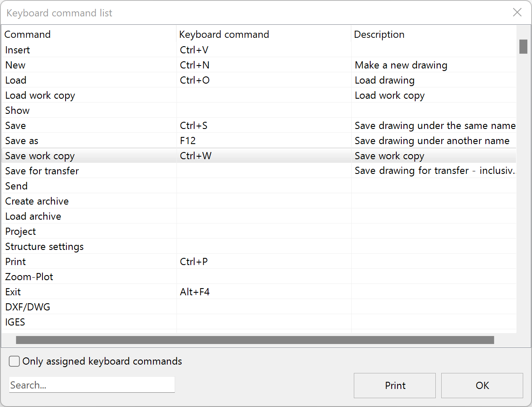Select the Project entry
532x407 pixels.
point(84,231)
